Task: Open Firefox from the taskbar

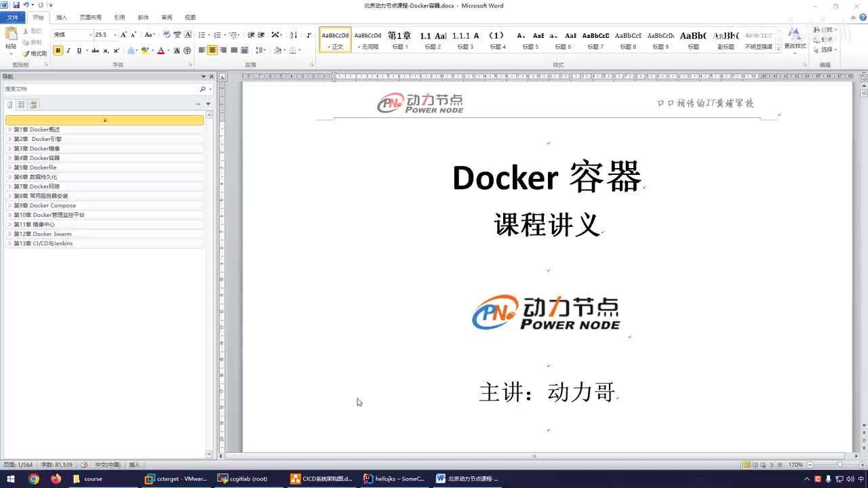Action: pos(56,479)
